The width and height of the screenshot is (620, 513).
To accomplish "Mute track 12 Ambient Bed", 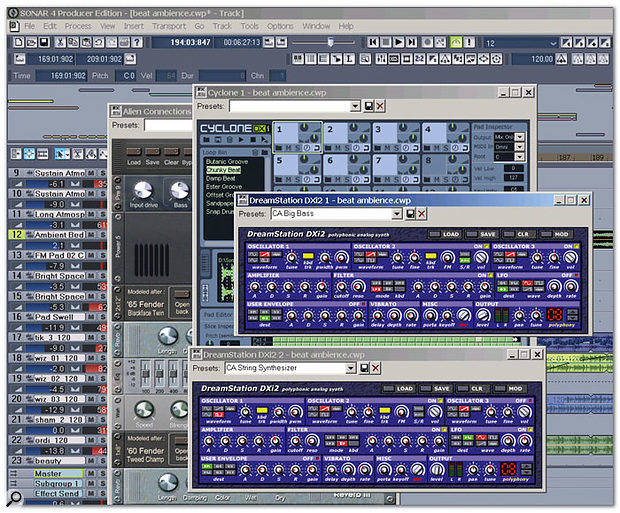I will (91, 235).
